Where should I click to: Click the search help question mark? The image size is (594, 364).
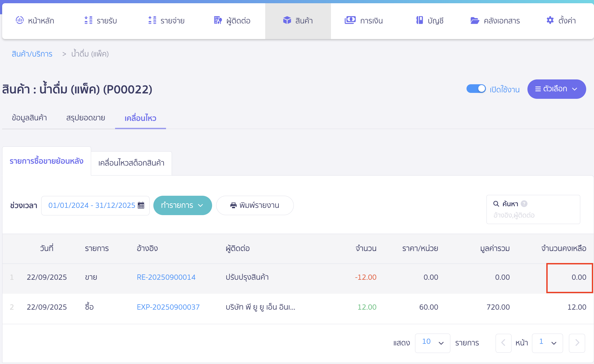click(x=524, y=204)
